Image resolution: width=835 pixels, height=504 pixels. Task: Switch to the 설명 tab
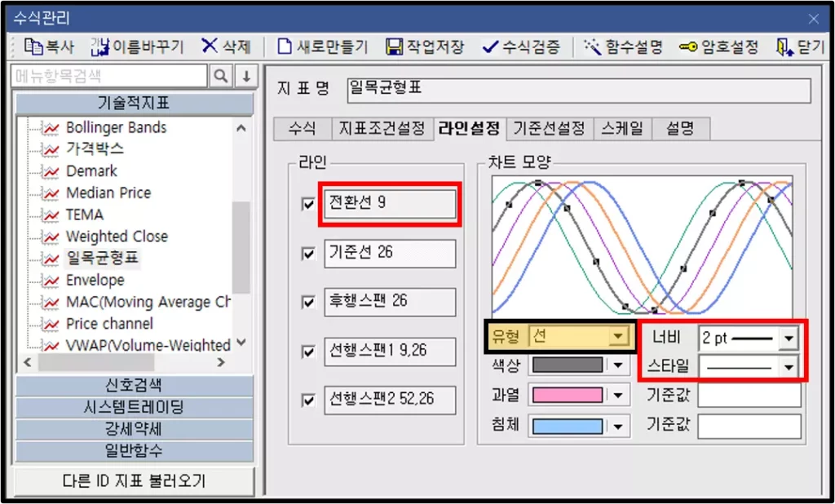point(681,128)
